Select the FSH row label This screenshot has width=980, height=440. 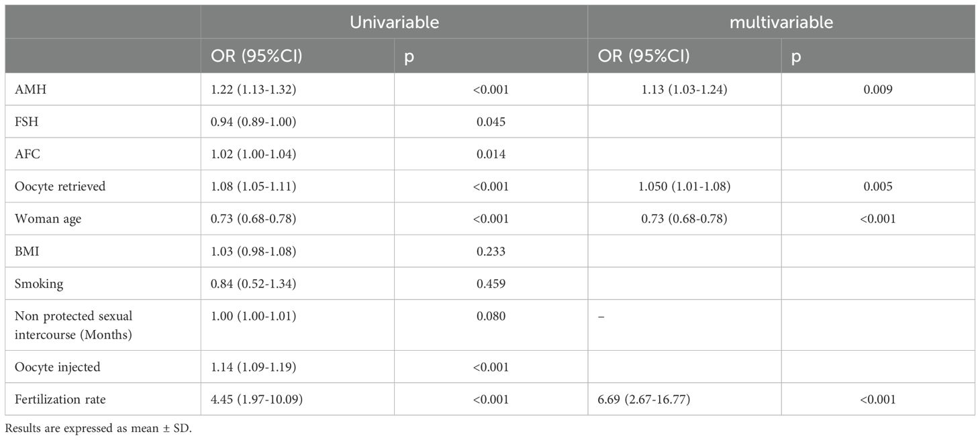[26, 121]
